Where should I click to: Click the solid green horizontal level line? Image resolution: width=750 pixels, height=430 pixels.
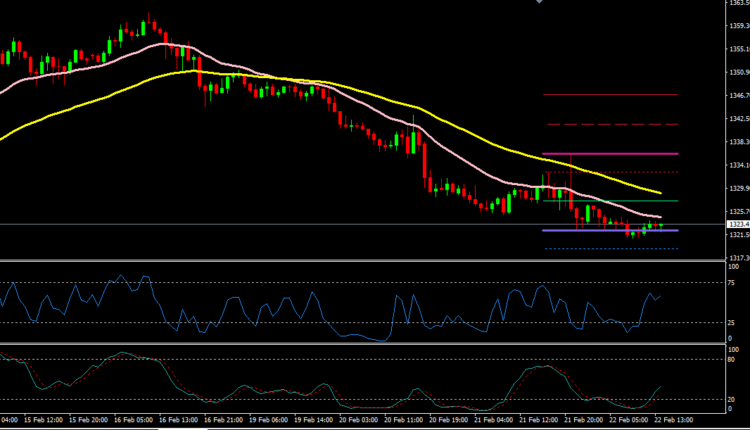[610, 201]
